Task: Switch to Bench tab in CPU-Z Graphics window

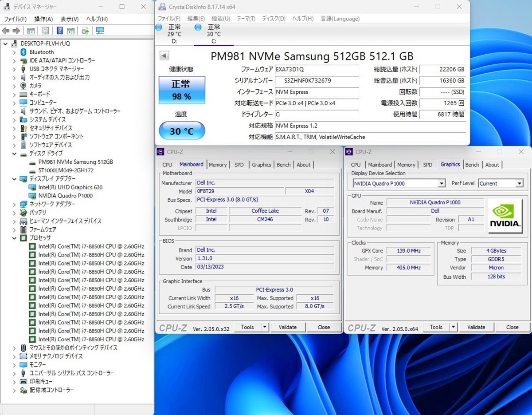Action: pos(472,165)
